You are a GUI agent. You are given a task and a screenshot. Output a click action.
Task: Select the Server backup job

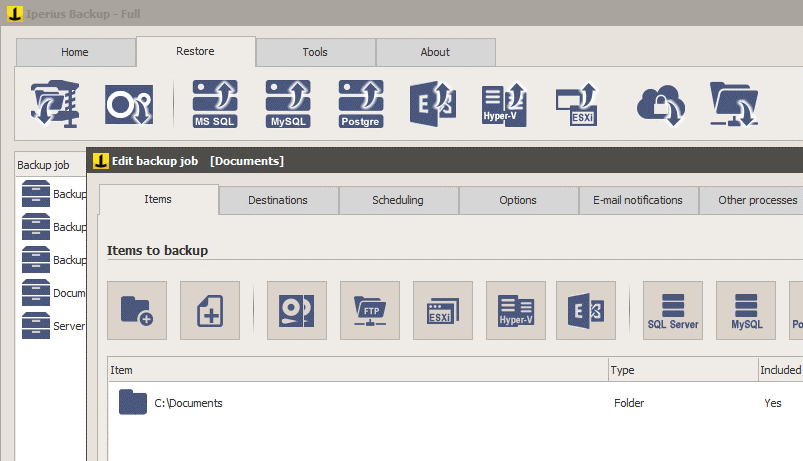pos(53,326)
